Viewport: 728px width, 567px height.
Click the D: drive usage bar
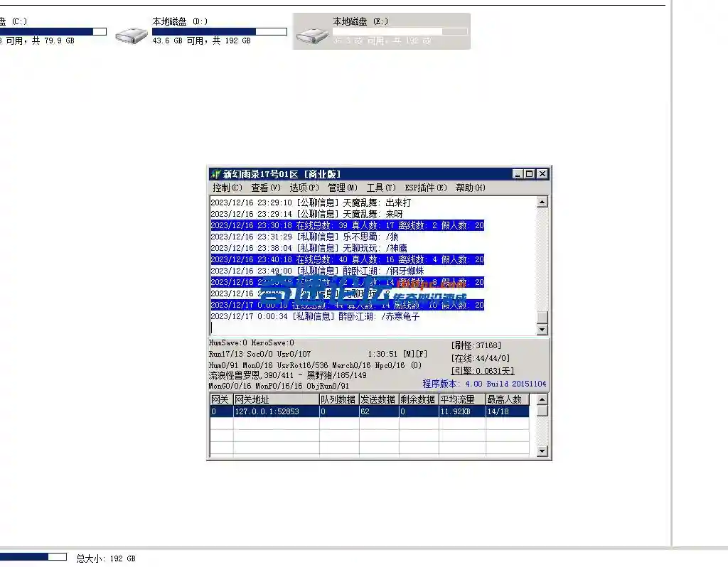point(220,31)
